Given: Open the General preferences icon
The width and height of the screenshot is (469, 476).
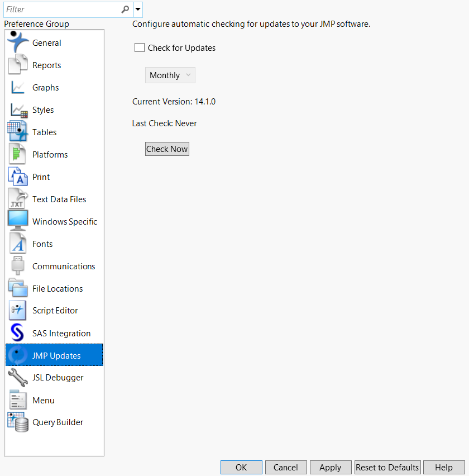Looking at the screenshot, I should pos(18,42).
